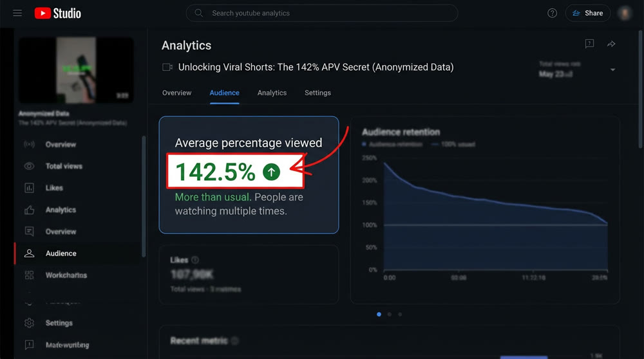This screenshot has height=359, width=644.
Task: Select the second carousel dot
Action: [390, 314]
